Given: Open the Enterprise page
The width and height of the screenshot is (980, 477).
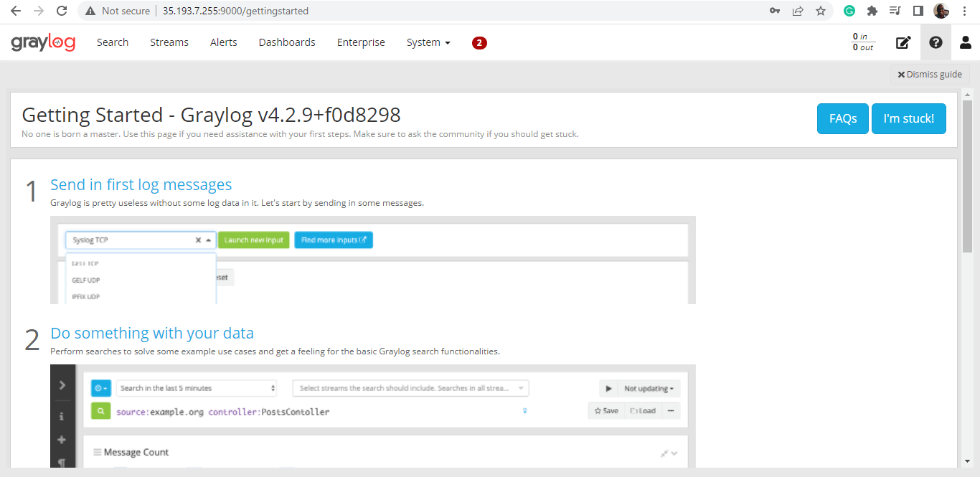Looking at the screenshot, I should 361,42.
